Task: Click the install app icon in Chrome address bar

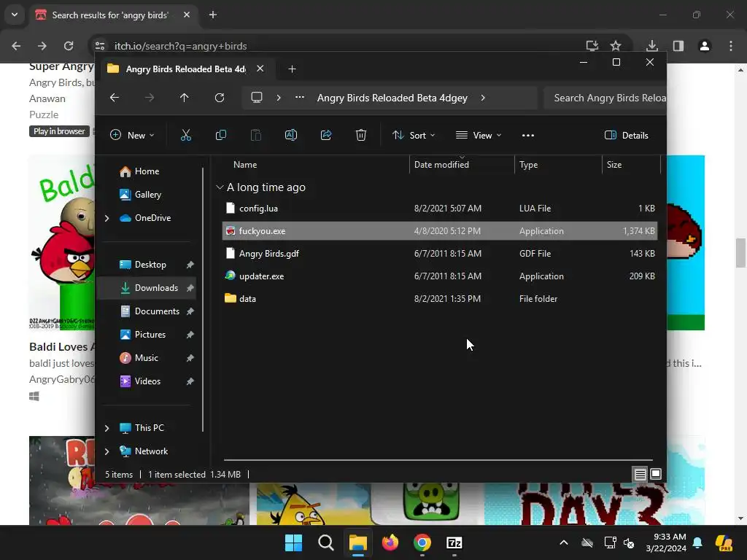Action: point(592,46)
